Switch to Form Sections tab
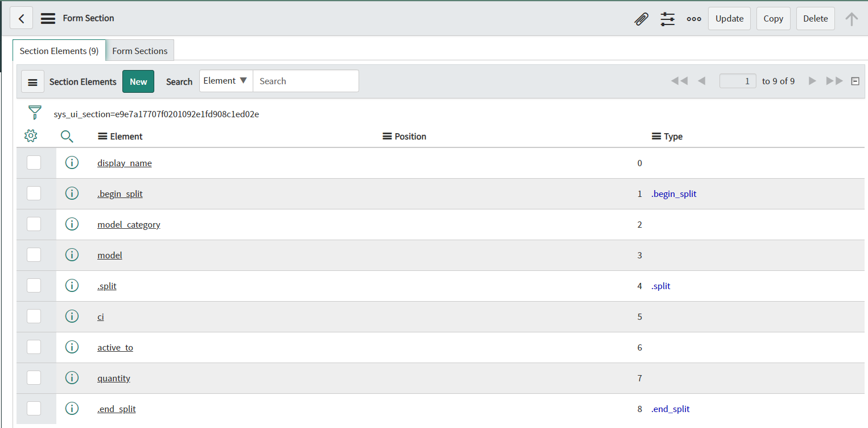868x428 pixels. (140, 51)
